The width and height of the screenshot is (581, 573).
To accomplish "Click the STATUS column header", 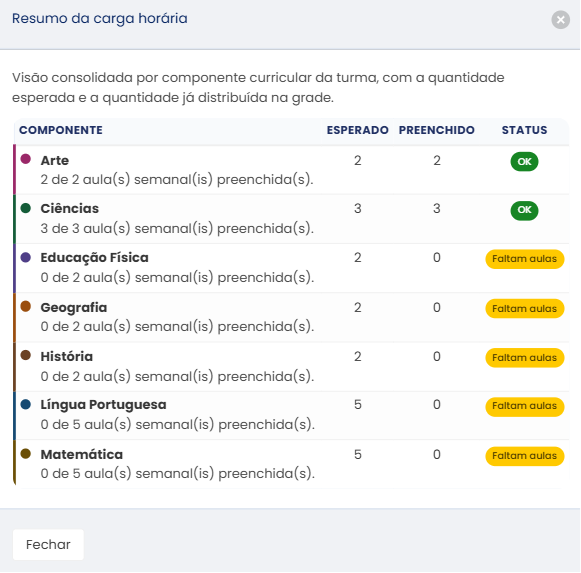I will tap(524, 130).
